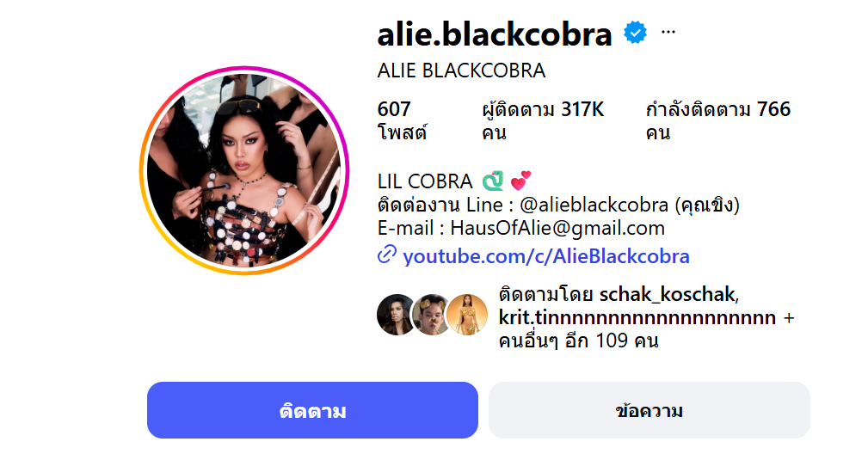Open the youtube.com/c/AlieBlackcobra link

tap(546, 256)
